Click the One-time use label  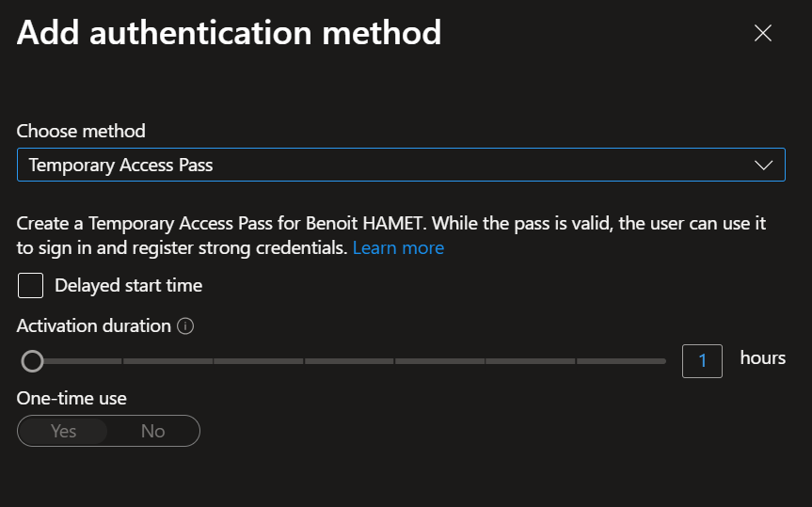click(x=72, y=398)
